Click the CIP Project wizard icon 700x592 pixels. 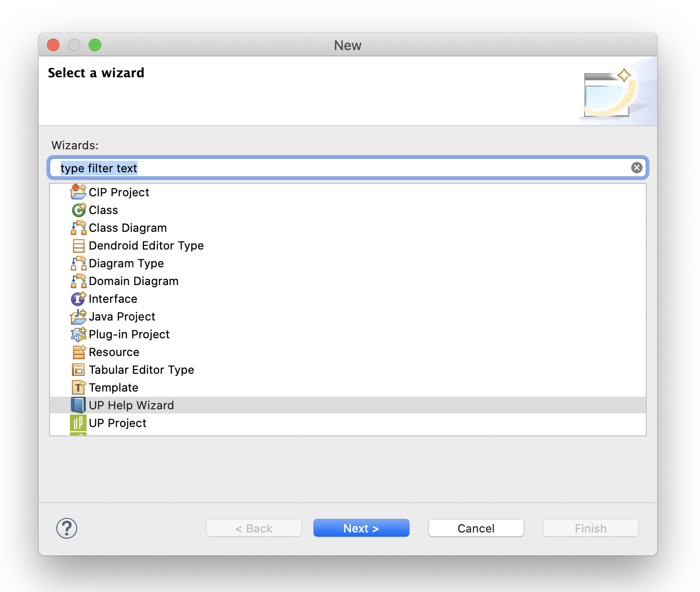point(78,192)
